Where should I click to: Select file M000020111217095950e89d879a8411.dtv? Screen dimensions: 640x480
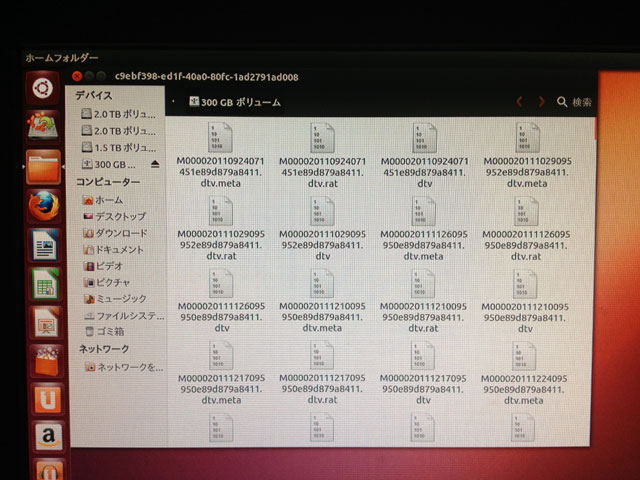[423, 372]
